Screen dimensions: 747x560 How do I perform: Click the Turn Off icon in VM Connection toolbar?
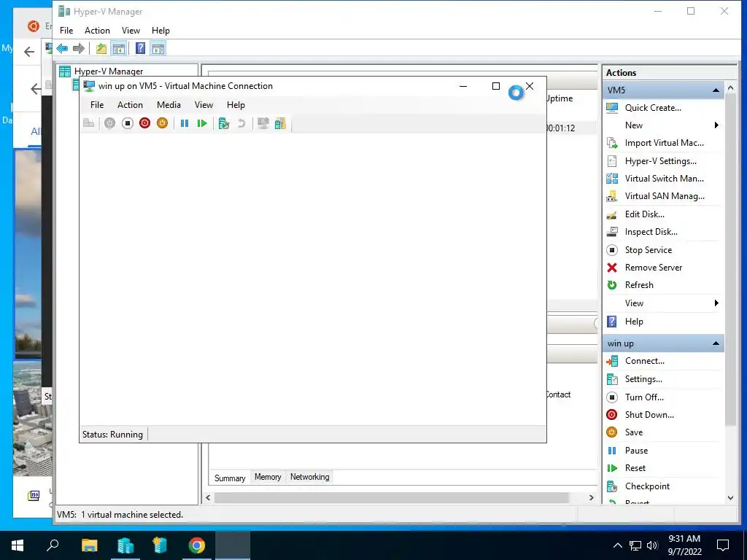(127, 123)
